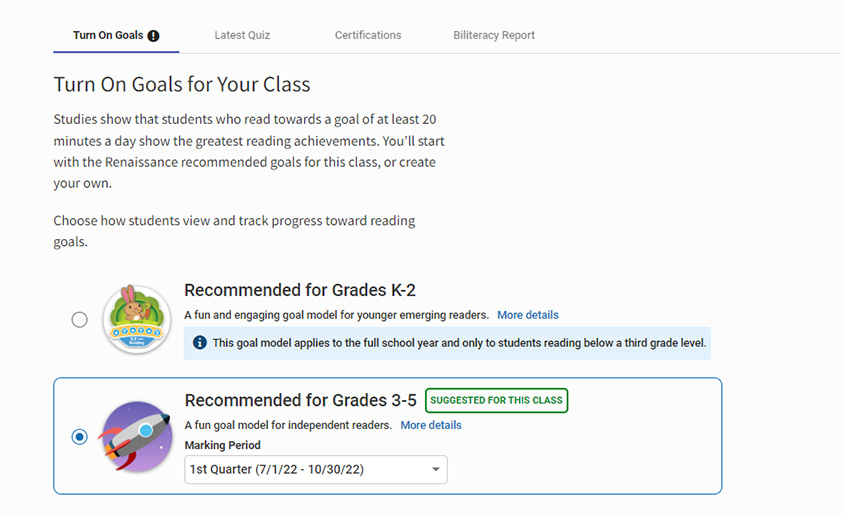Open More details for Grades 3-5
This screenshot has height=517, width=843.
click(431, 425)
